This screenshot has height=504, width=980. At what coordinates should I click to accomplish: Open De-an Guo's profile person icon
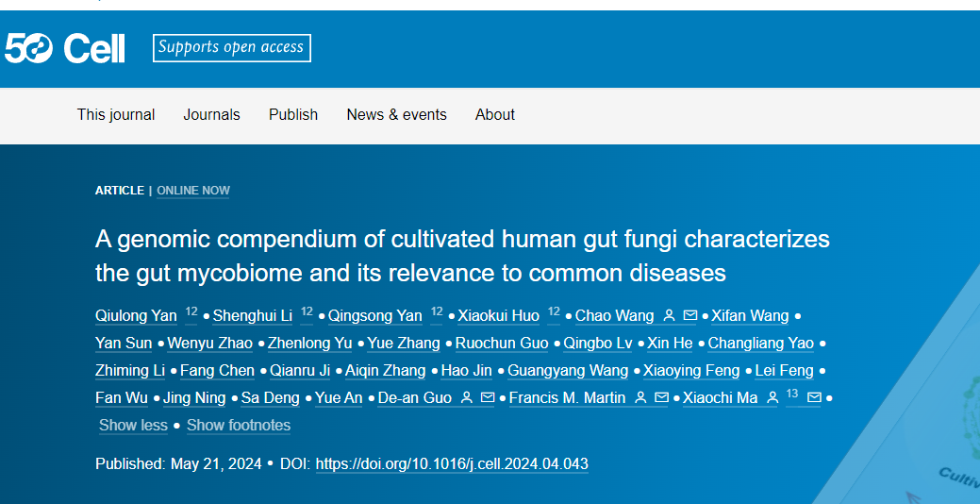(466, 397)
